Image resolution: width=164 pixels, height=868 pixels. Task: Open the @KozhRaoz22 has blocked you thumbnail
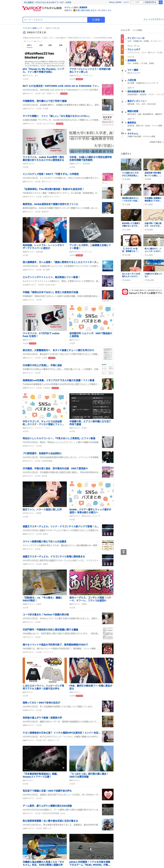(45, 54)
